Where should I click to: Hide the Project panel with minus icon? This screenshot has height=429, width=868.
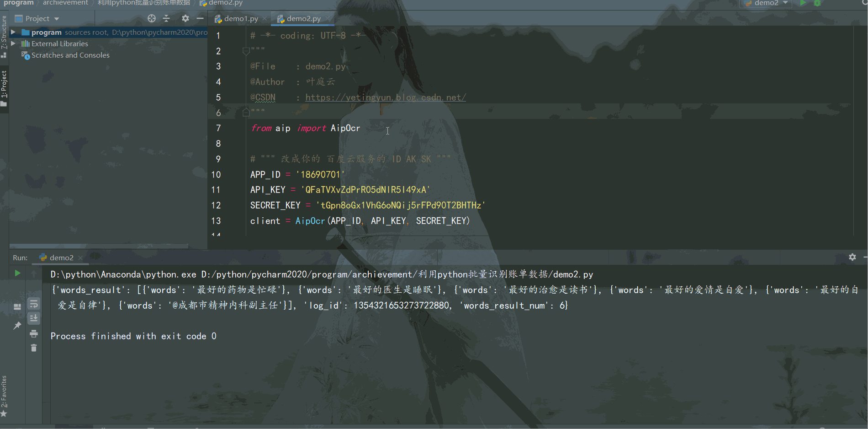click(x=200, y=18)
